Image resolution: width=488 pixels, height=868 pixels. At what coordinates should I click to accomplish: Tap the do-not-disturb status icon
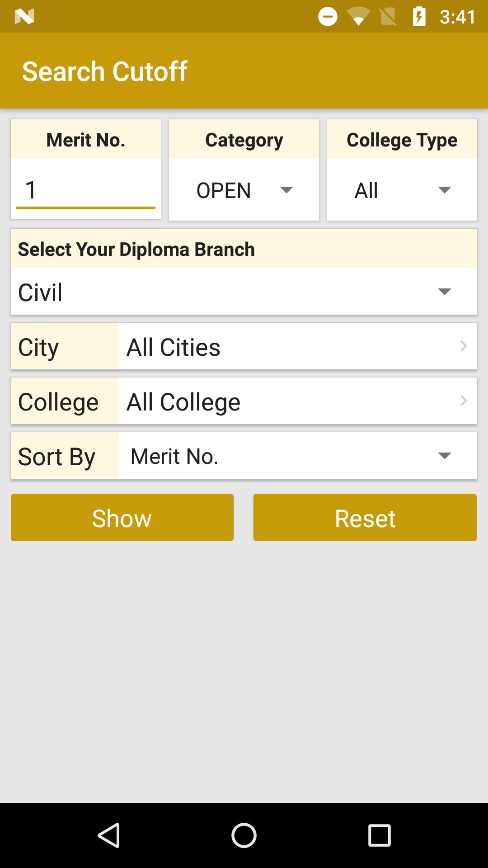(328, 17)
